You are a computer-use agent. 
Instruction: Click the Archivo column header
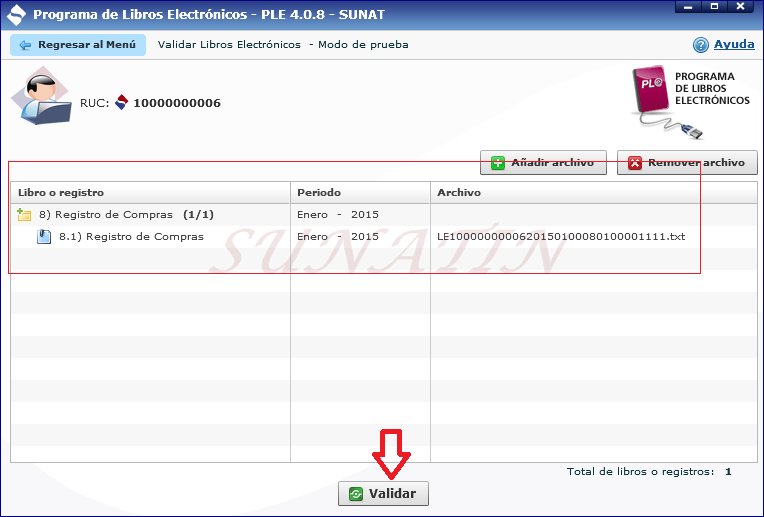pos(594,192)
